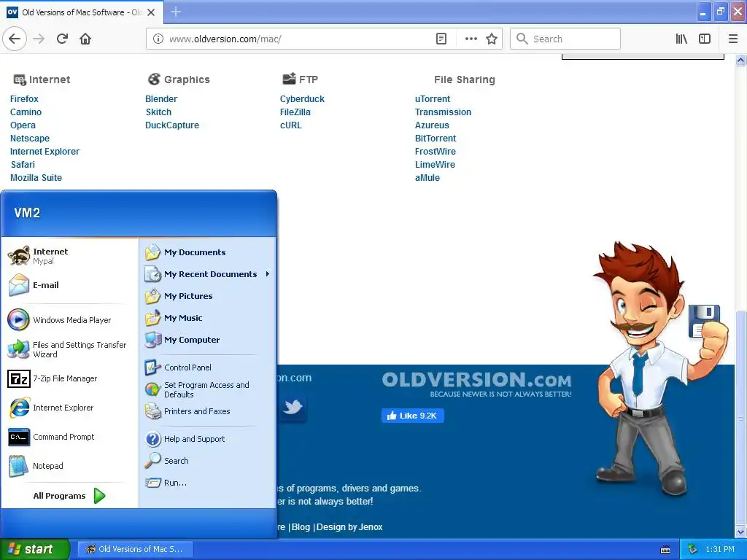747x560 pixels.
Task: Close the Old Versions of Mac Software tab
Action: point(151,12)
